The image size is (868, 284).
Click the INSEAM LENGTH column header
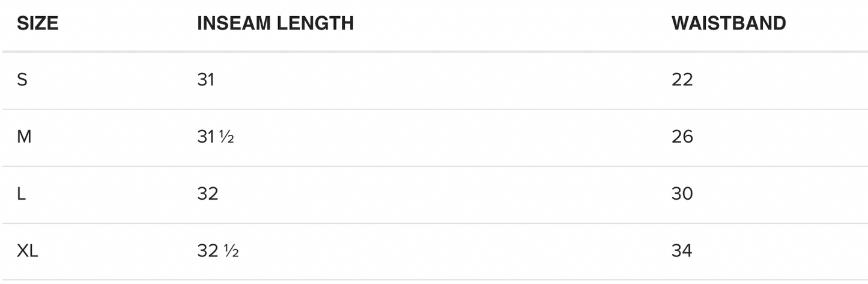(275, 23)
